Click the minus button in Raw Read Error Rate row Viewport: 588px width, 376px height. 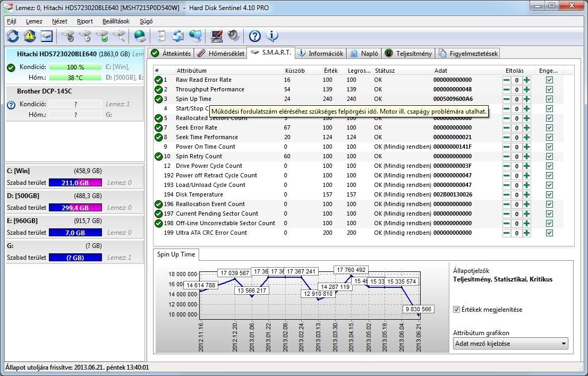click(x=507, y=80)
